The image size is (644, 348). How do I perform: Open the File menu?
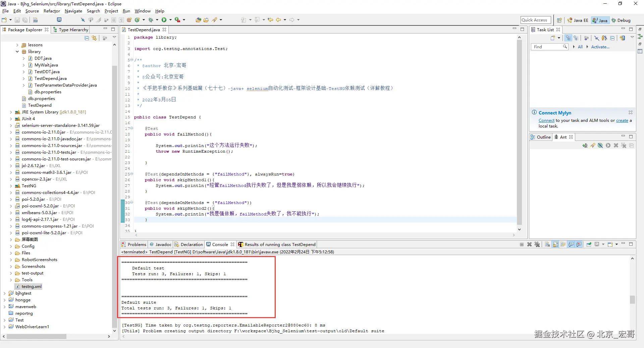click(6, 11)
